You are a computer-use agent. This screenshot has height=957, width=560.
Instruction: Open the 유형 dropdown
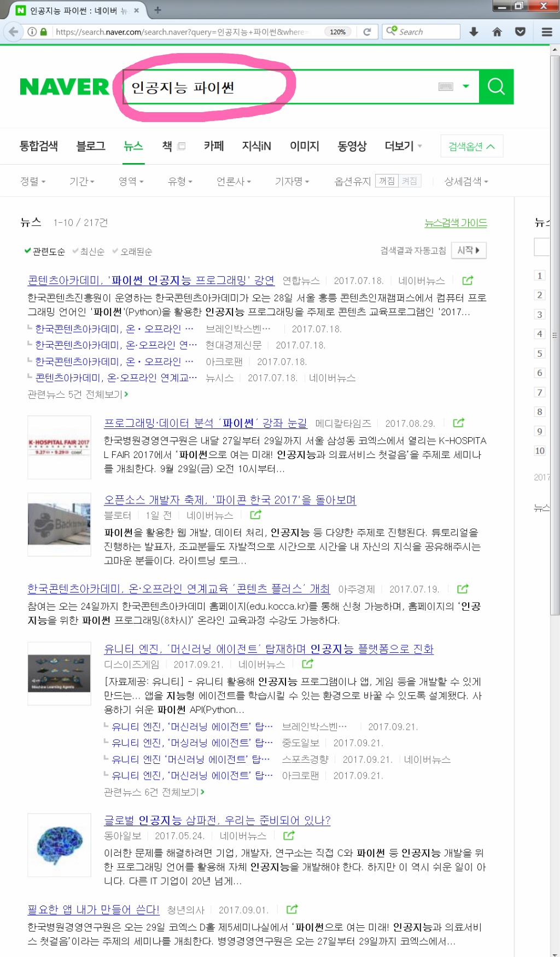(x=180, y=181)
